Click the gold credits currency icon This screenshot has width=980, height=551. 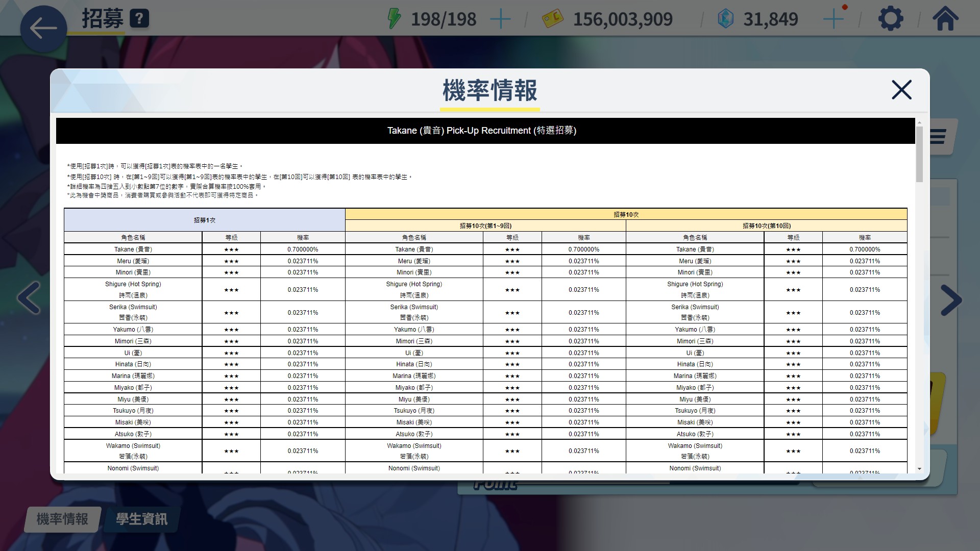coord(552,19)
